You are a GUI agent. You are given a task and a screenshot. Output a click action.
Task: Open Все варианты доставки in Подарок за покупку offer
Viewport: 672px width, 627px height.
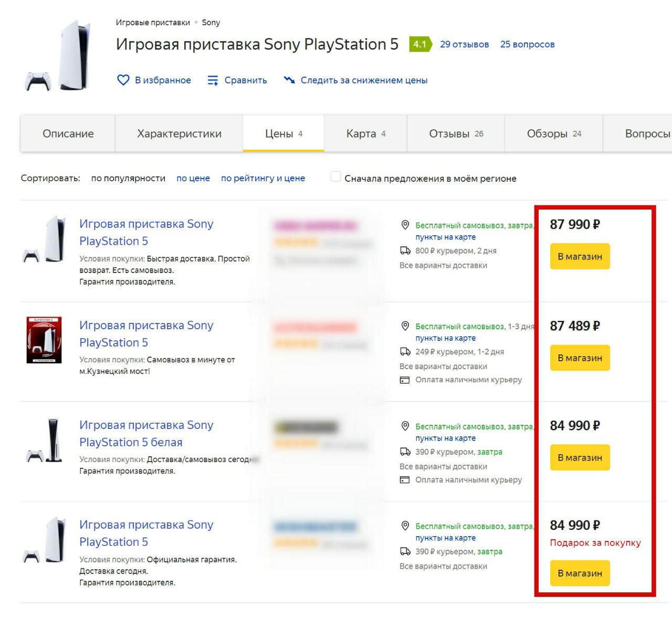443,566
